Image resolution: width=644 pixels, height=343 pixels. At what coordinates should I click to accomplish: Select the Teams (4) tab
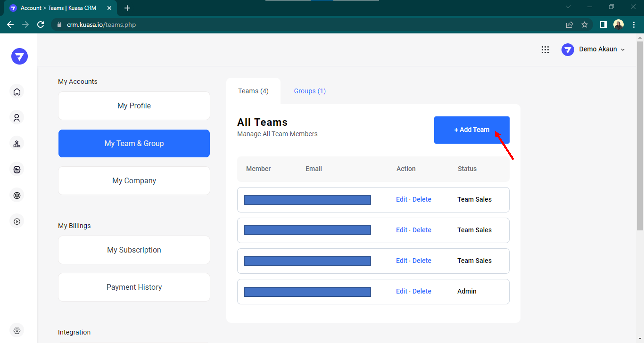point(253,91)
